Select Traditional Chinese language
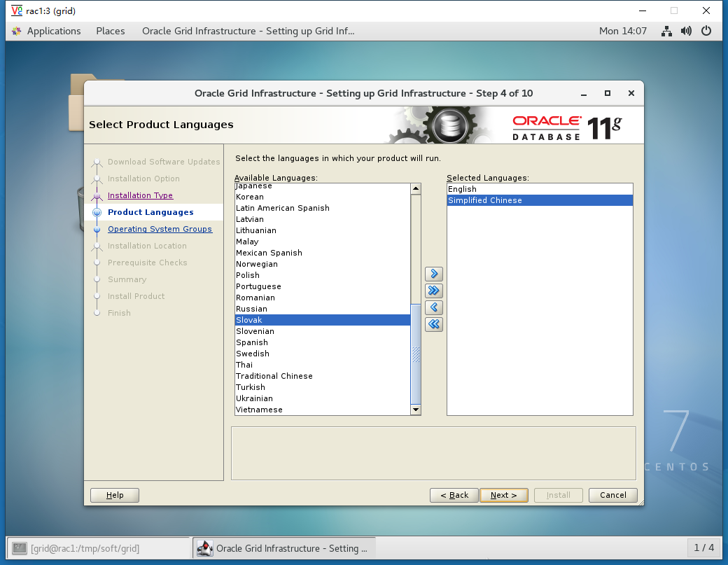 coord(322,376)
